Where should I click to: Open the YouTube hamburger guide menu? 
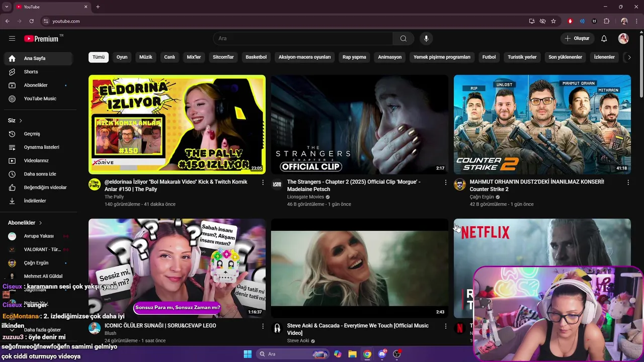coord(12,39)
